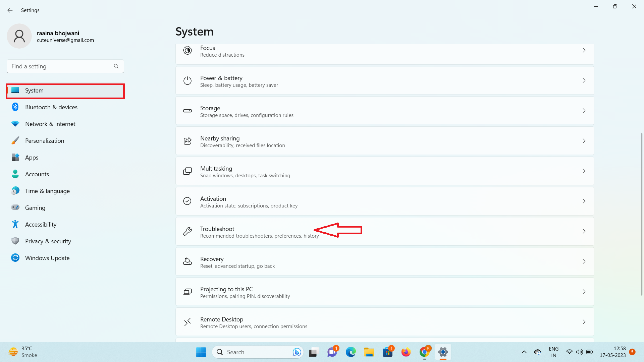Expand Troubleshoot with its chevron
This screenshot has width=644, height=362.
(584, 231)
